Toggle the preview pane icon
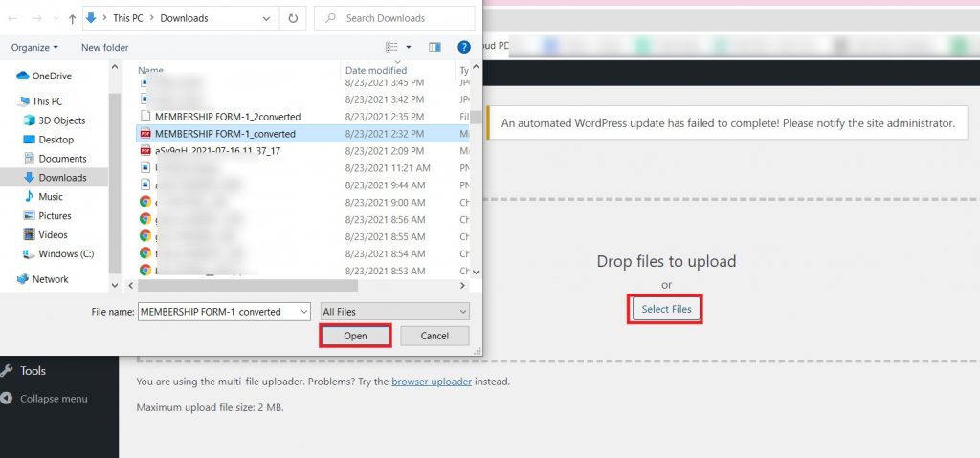The height and width of the screenshot is (458, 980). 435,47
